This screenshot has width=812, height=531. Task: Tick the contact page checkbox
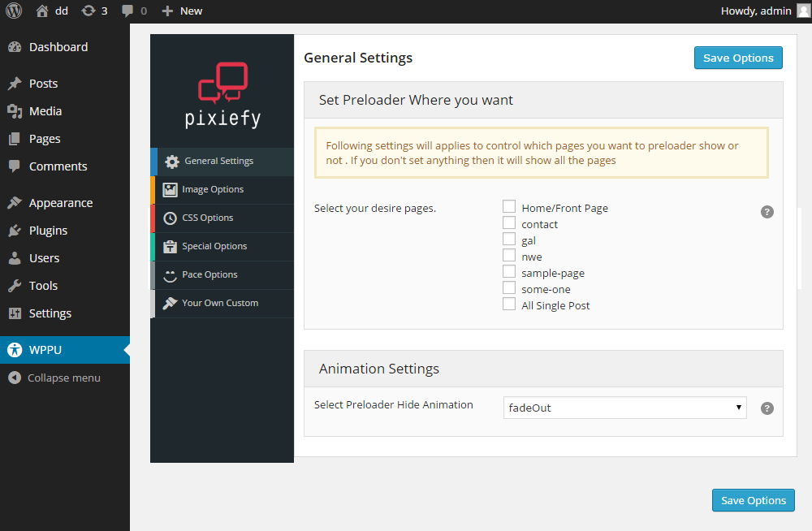click(509, 223)
